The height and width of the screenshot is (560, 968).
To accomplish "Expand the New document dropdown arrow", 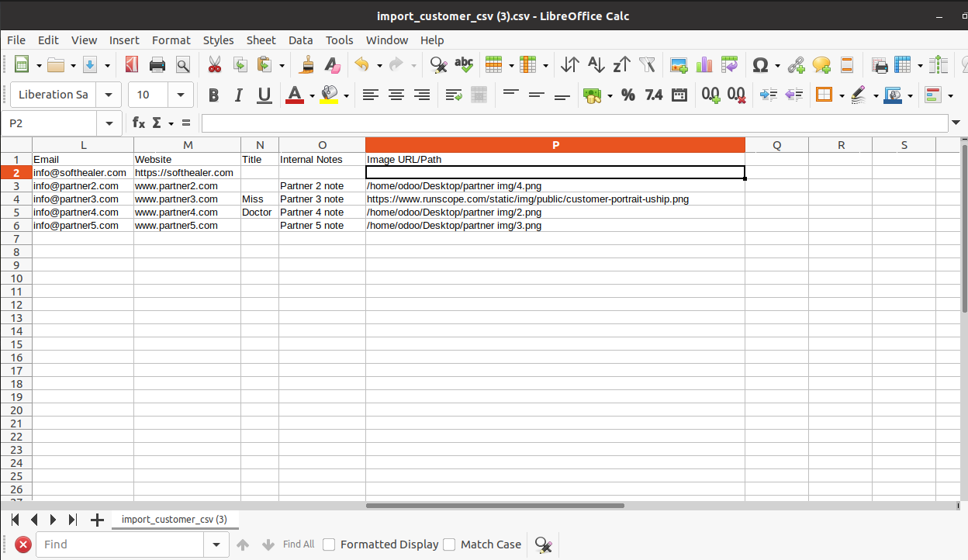I will (x=40, y=66).
